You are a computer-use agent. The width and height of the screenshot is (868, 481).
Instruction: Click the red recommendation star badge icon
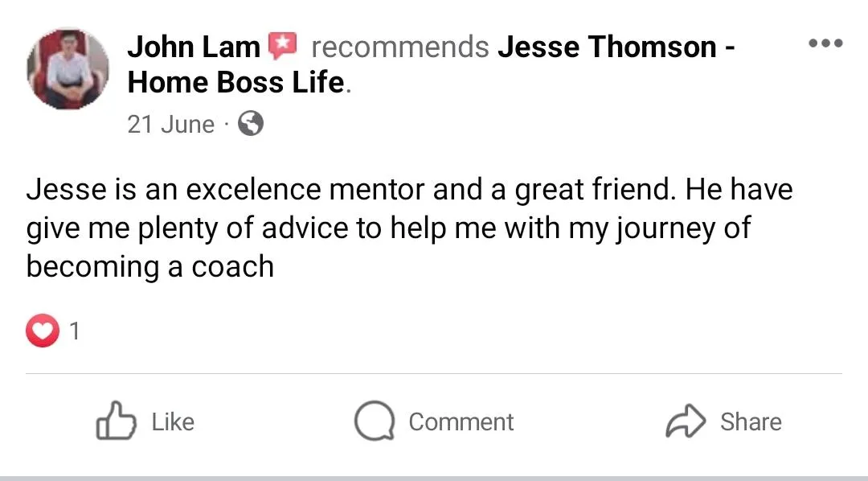coord(282,46)
